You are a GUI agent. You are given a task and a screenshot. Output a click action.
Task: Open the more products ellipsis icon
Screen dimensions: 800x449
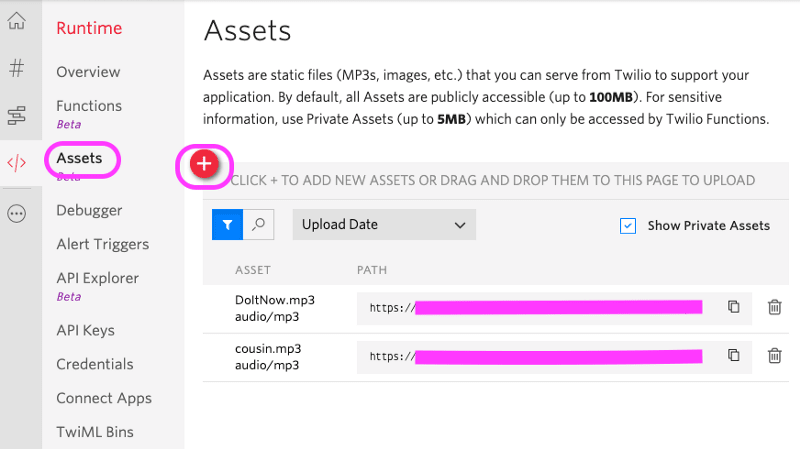(16, 213)
